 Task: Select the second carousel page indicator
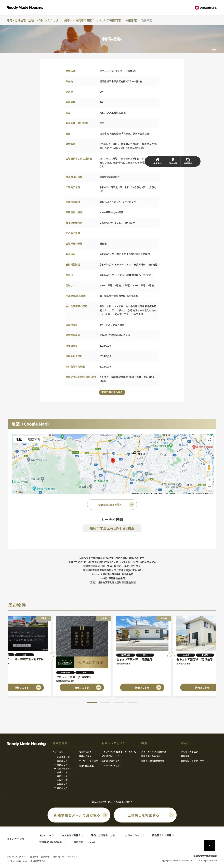click(105, 703)
